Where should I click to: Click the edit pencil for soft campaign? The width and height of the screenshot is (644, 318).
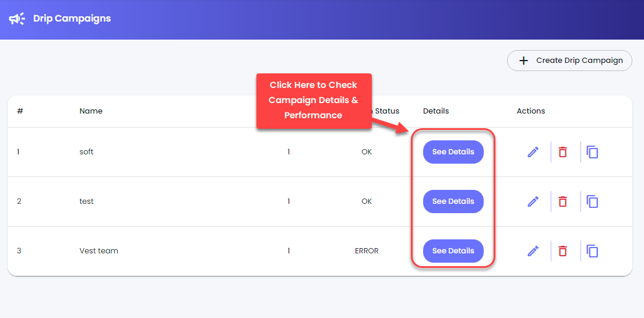(533, 152)
